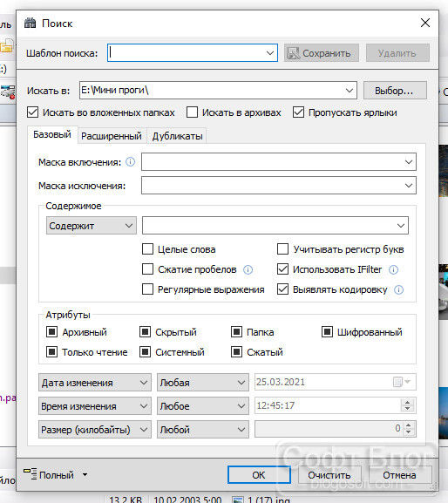Toggle Шифрованный attribute checkbox
This screenshot has height=503, width=448.
(x=327, y=331)
